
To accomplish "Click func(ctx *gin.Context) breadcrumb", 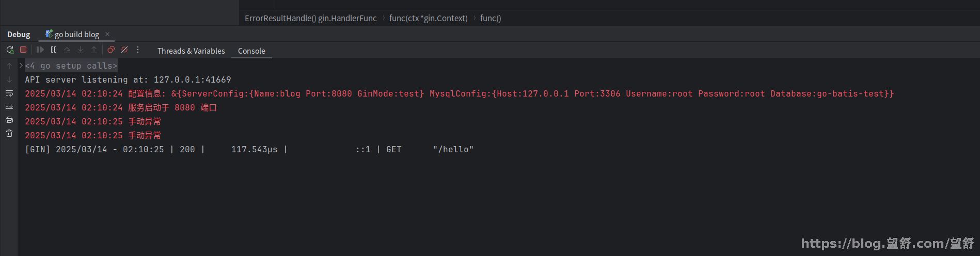I will pos(428,18).
